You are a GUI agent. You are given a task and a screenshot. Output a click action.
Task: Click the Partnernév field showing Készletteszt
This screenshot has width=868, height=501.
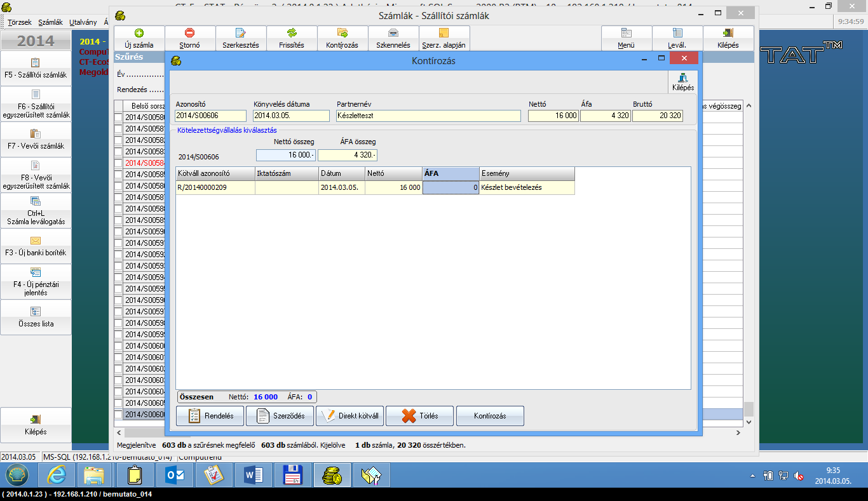pyautogui.click(x=428, y=116)
